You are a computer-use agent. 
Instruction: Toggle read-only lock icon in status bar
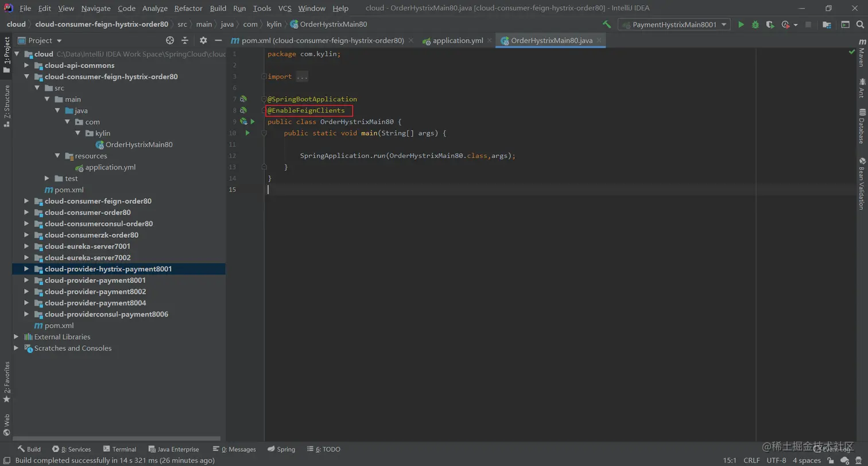coord(831,460)
